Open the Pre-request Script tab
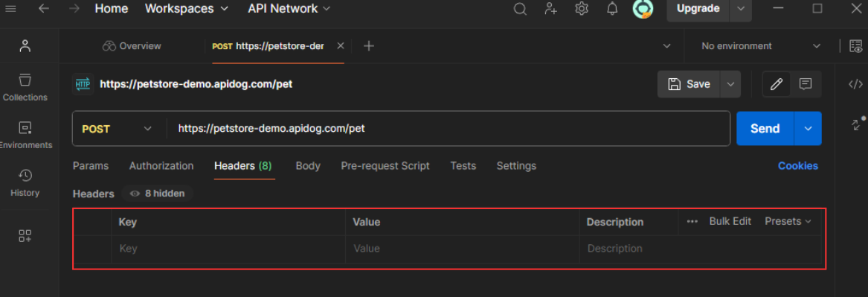 (x=385, y=166)
